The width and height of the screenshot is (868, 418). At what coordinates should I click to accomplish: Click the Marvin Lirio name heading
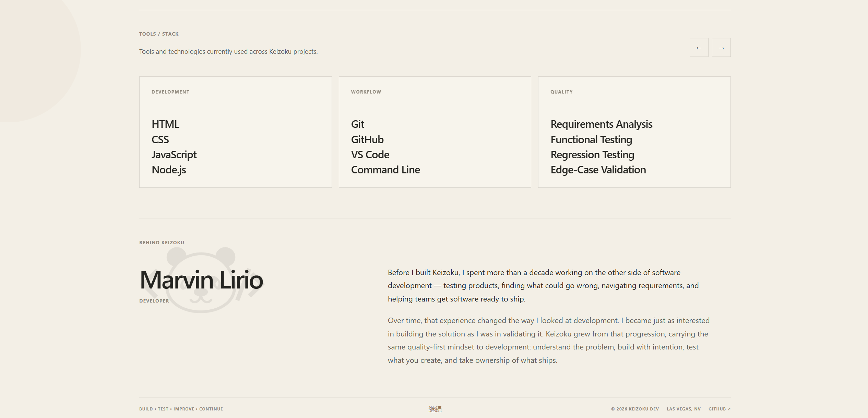(201, 280)
